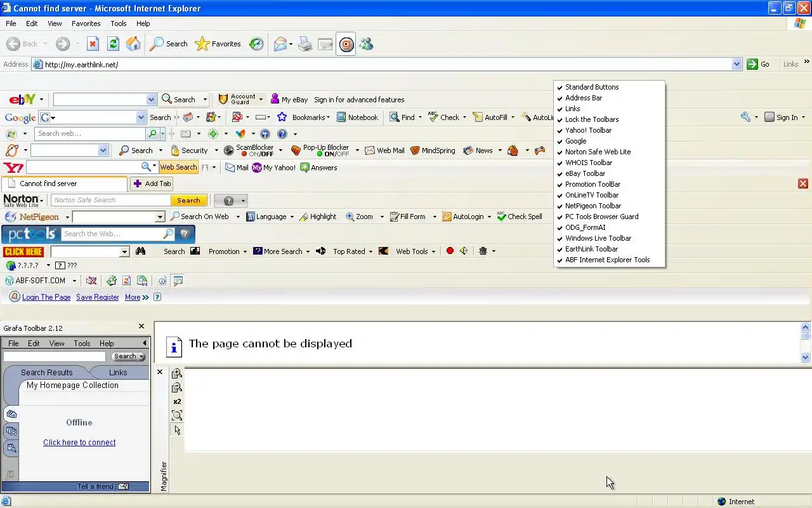Click the Answers icon on Yahoo toolbar
Screen dimensions: 812x508
304,168
